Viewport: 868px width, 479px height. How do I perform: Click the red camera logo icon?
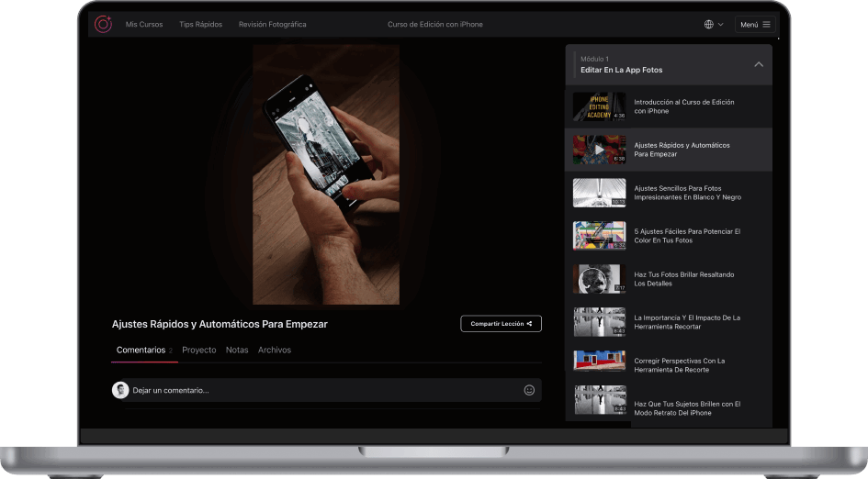point(103,24)
